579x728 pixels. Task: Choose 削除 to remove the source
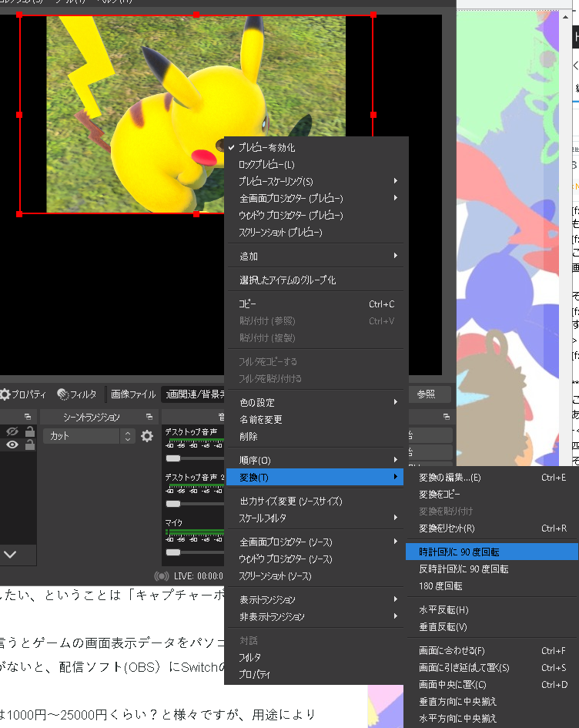click(x=315, y=437)
